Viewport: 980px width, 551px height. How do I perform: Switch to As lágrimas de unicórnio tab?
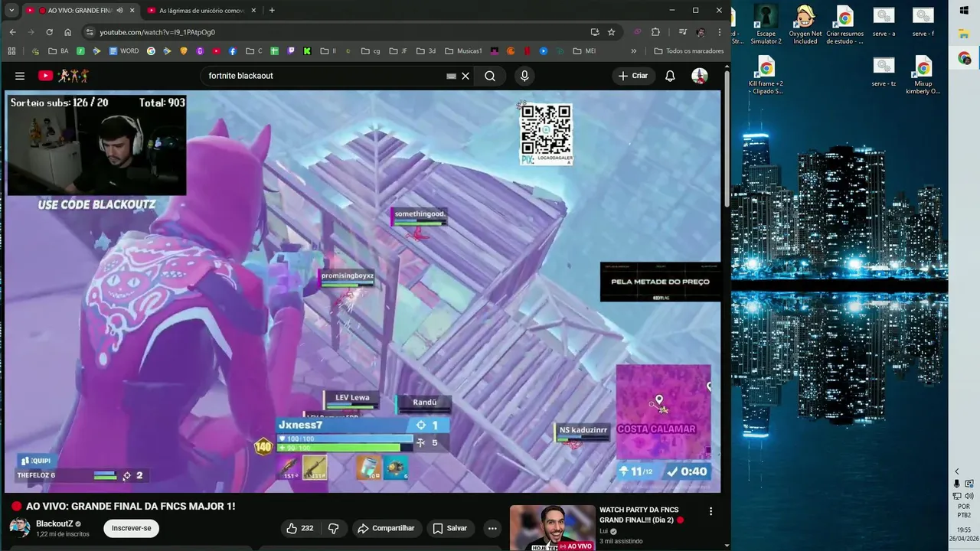[x=201, y=11]
